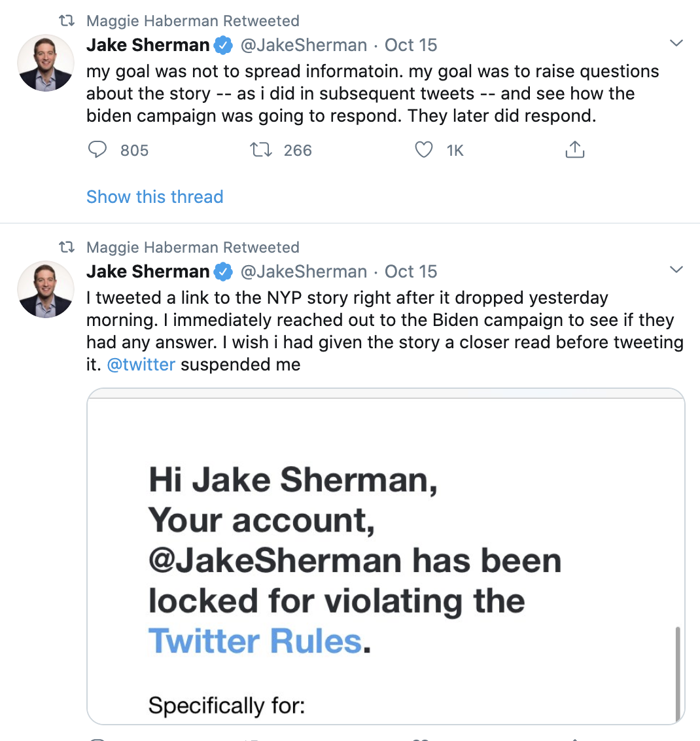
Task: Click "Maggie Haberman Retweeted" above second tweet
Action: tap(193, 247)
